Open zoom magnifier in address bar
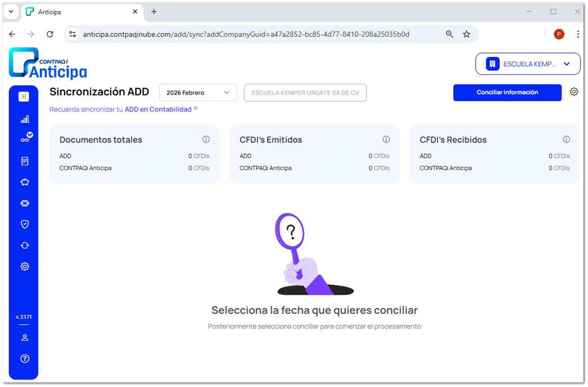This screenshot has height=387, width=588. 449,34
